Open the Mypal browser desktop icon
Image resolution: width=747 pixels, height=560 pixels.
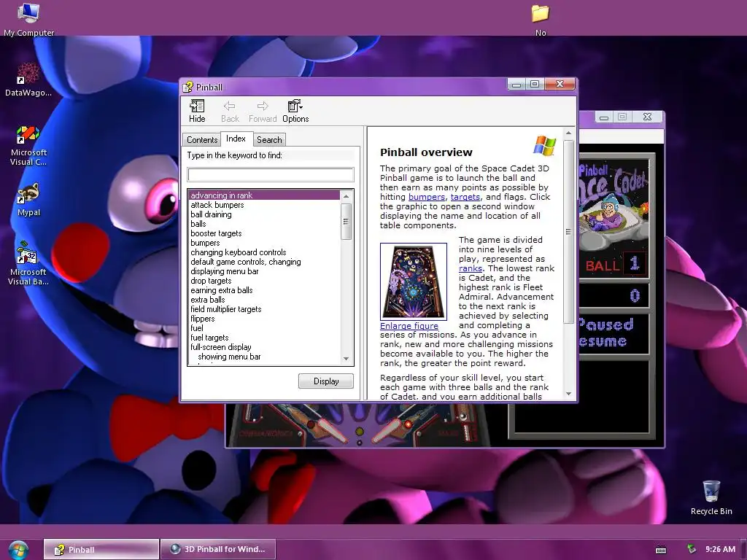coord(28,200)
